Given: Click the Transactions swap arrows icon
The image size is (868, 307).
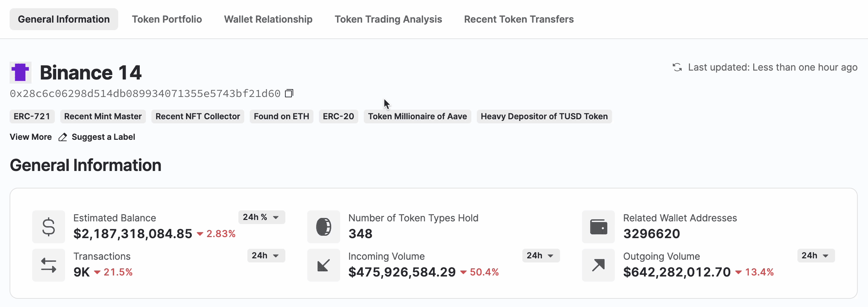Looking at the screenshot, I should tap(49, 265).
